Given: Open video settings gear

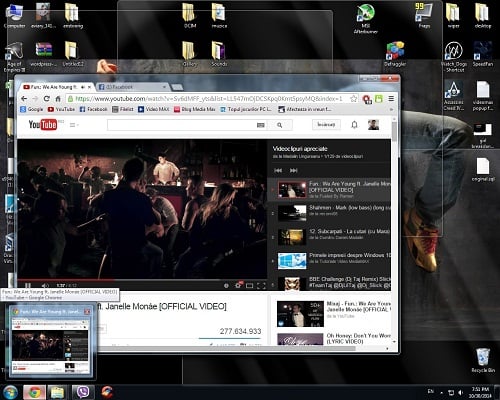Looking at the screenshot, I should (238, 285).
